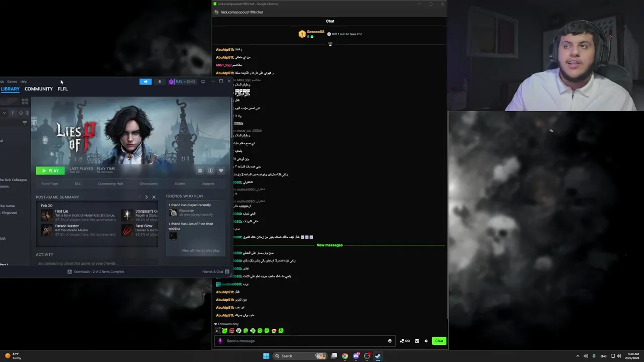Open the channel points icon in chat

405,341
